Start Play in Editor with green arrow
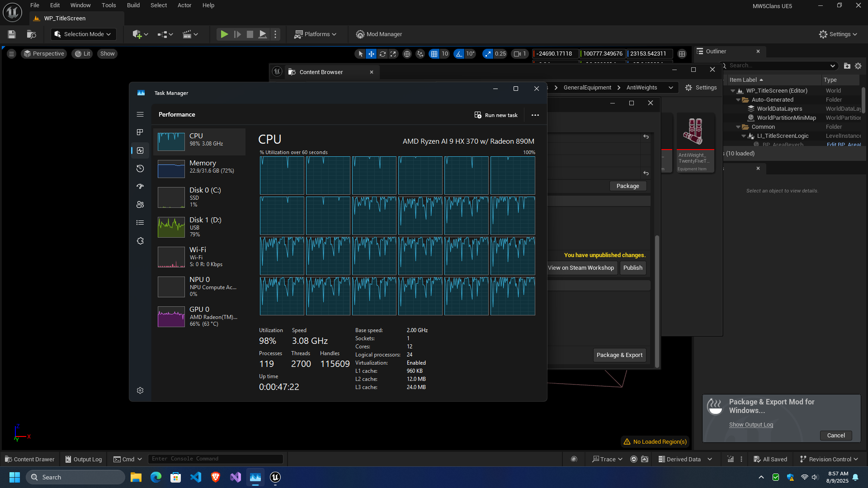The image size is (868, 488). click(224, 34)
